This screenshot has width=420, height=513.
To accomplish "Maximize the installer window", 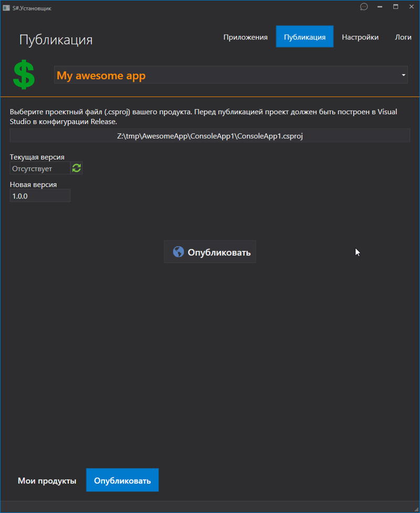I will pos(396,7).
